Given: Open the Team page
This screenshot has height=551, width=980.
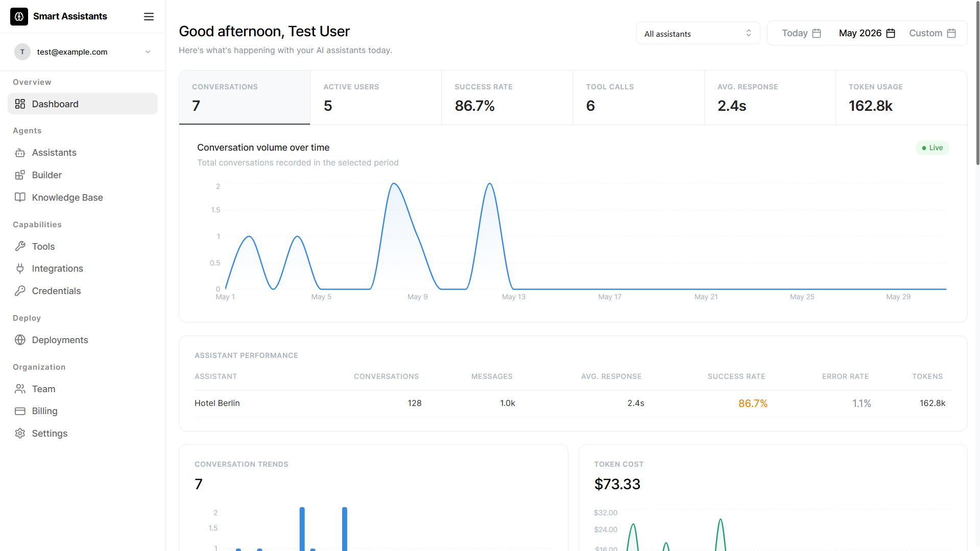Looking at the screenshot, I should [x=83, y=389].
